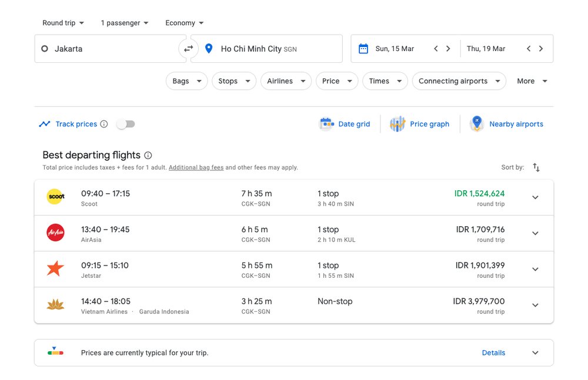Open the Stops filter
Image resolution: width=588 pixels, height=380 pixels.
coord(233,81)
